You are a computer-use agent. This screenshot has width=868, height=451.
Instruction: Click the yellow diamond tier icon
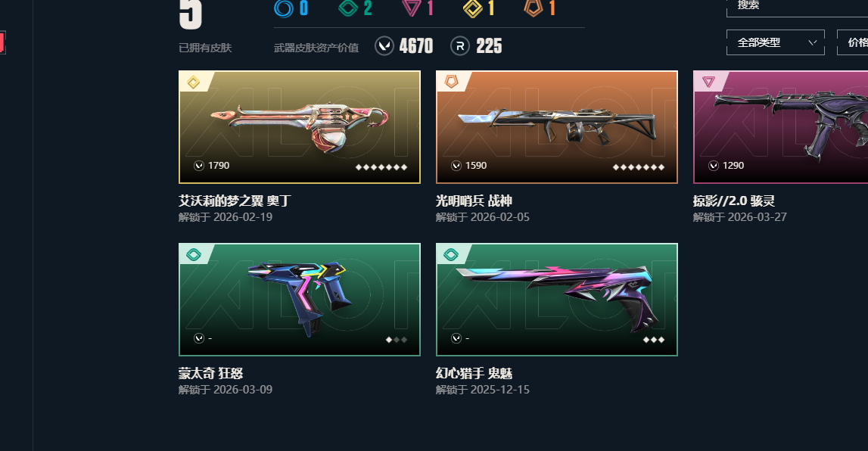[x=472, y=8]
